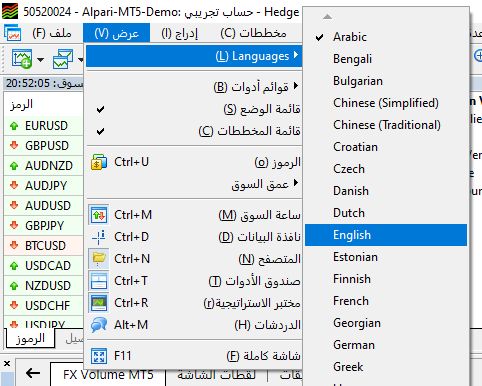This screenshot has width=482, height=386.
Task: Select EURUSD row in Market Watch
Action: click(43, 126)
